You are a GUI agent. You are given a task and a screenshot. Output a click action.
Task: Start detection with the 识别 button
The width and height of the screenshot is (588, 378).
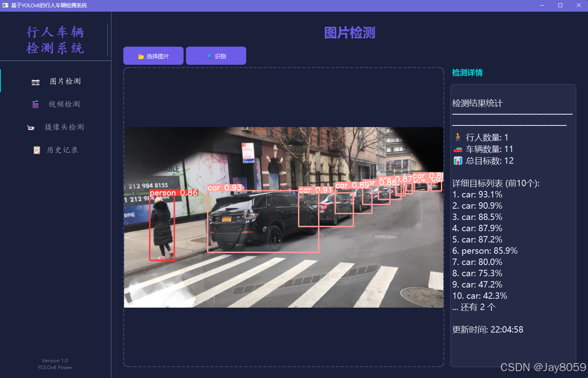[216, 56]
